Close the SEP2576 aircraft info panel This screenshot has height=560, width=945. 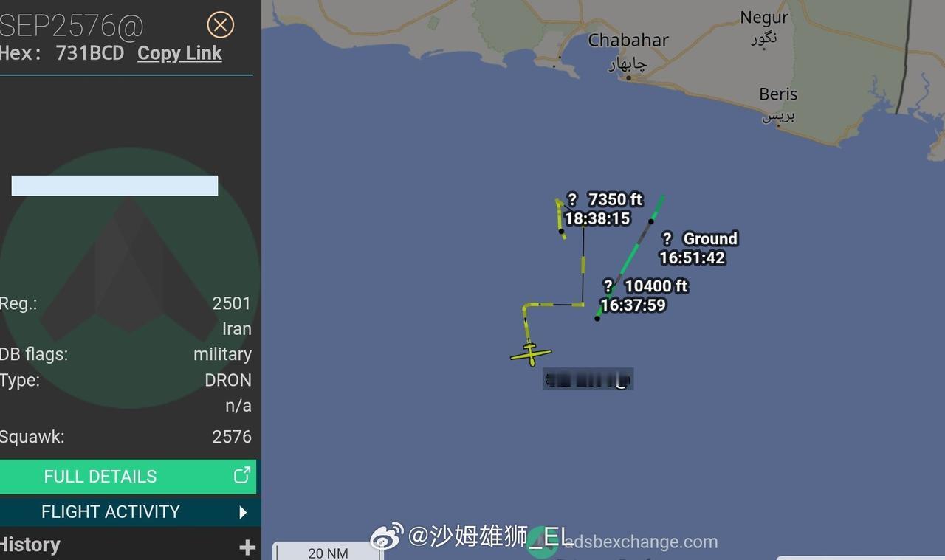(x=220, y=25)
